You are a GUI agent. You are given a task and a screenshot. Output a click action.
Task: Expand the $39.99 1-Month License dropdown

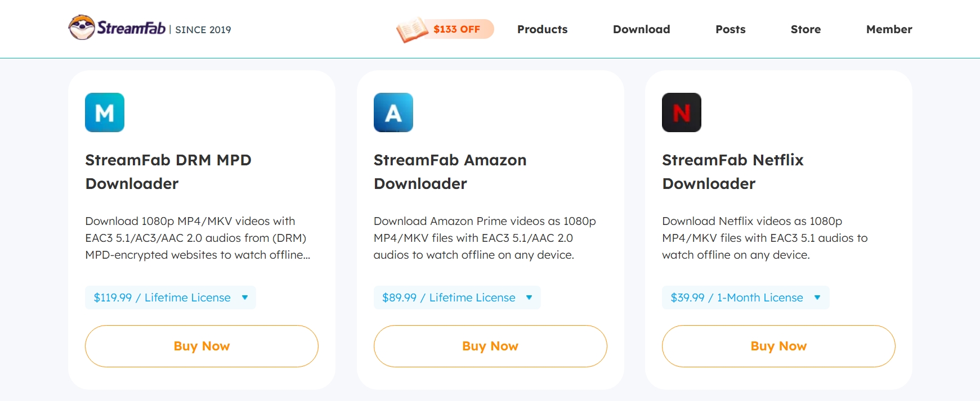[x=745, y=298]
